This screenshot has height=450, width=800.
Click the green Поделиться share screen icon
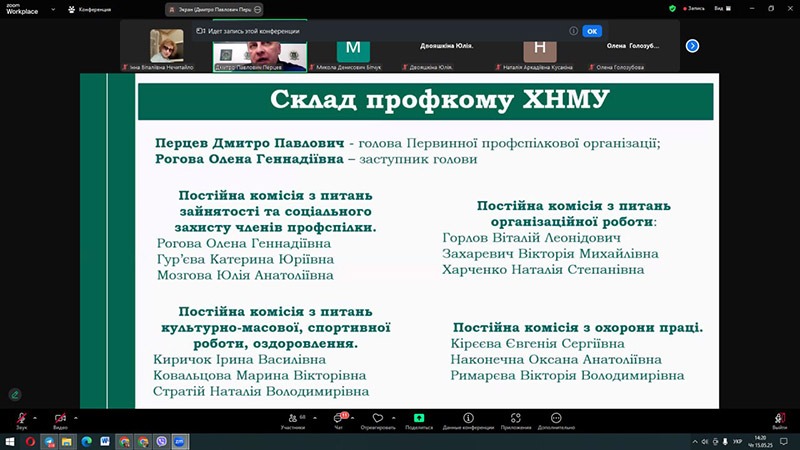[419, 419]
